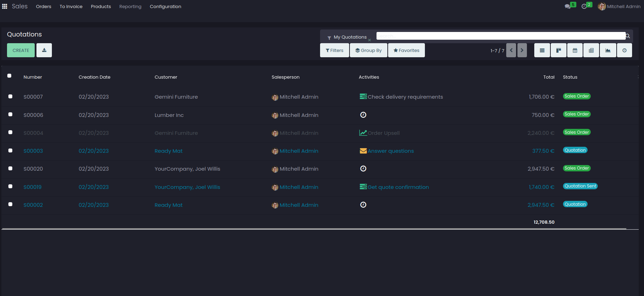Switch to Kanban view

(558, 50)
